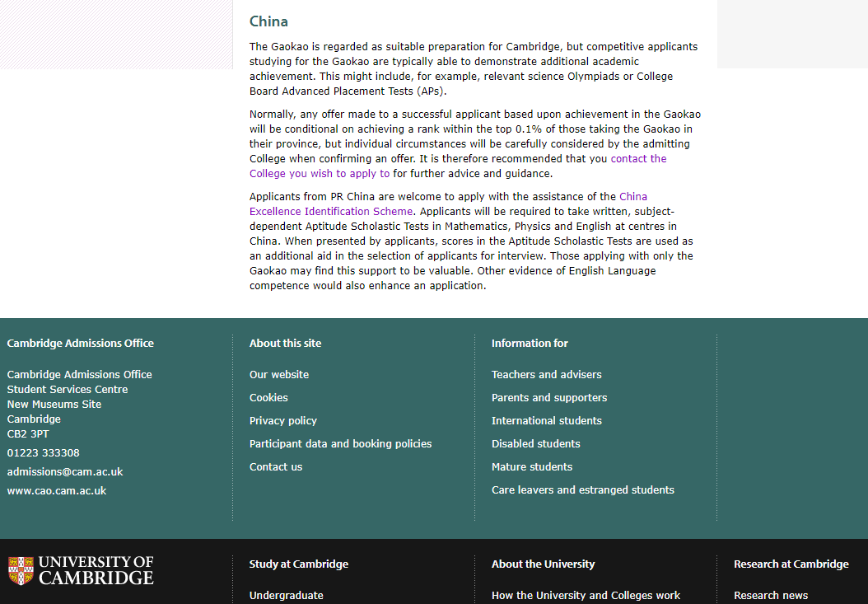Open Participant data and booking policies
The height and width of the screenshot is (604, 868).
point(340,444)
